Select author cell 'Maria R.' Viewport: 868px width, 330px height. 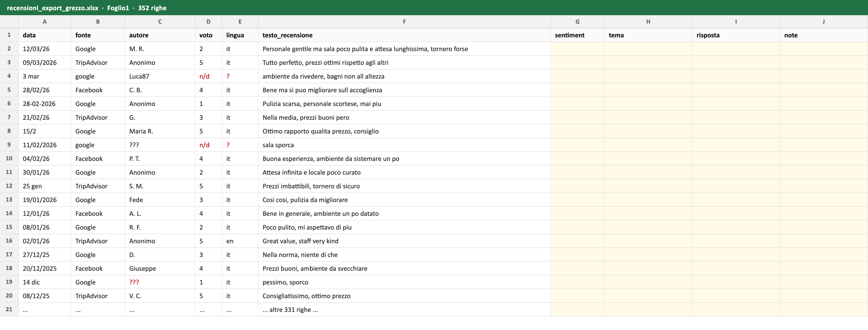coord(160,131)
